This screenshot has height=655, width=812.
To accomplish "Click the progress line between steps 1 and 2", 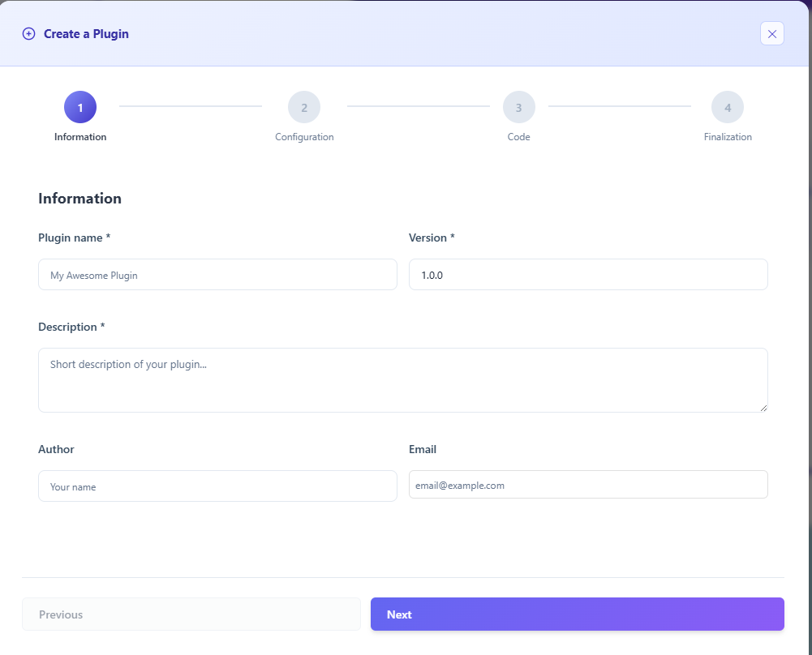I will (190, 106).
